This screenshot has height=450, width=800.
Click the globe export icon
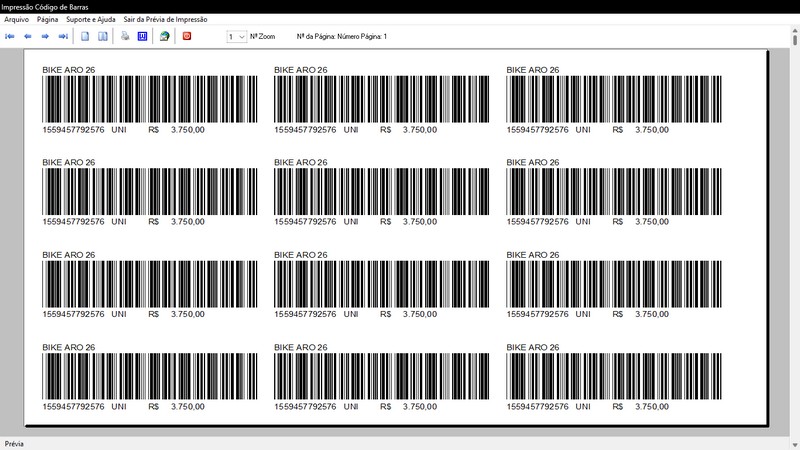pos(164,36)
